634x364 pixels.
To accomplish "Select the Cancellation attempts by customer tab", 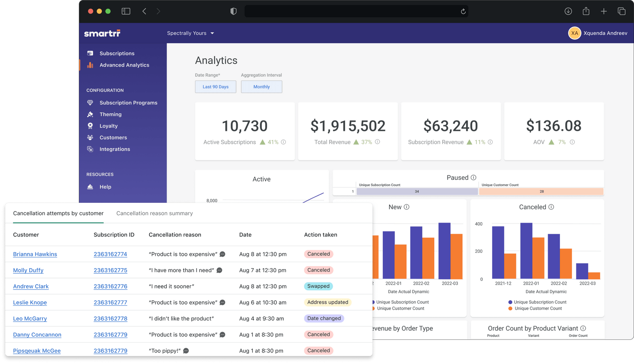I will point(58,213).
